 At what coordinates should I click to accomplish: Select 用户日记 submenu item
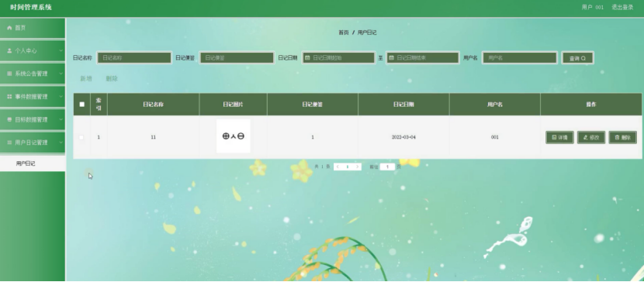tap(33, 163)
